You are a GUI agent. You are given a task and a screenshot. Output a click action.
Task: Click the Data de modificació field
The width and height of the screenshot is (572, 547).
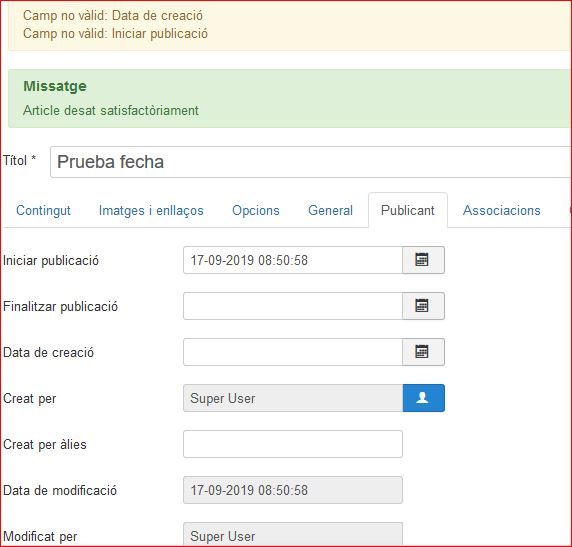[x=293, y=490]
